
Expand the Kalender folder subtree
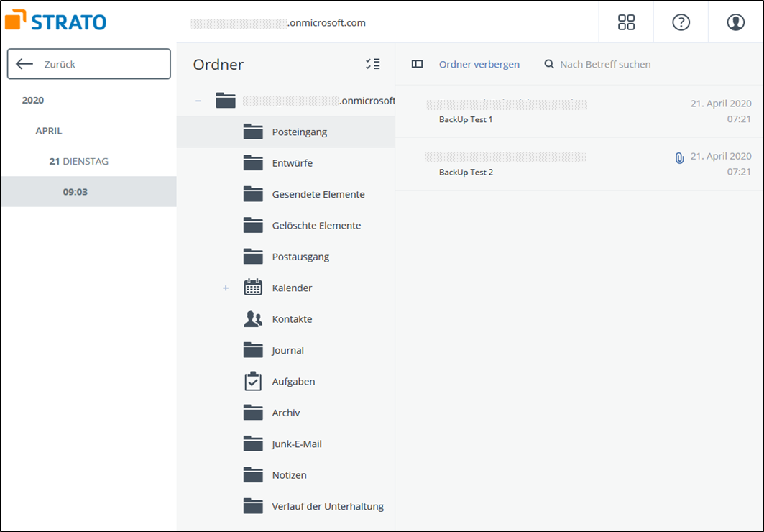point(225,287)
